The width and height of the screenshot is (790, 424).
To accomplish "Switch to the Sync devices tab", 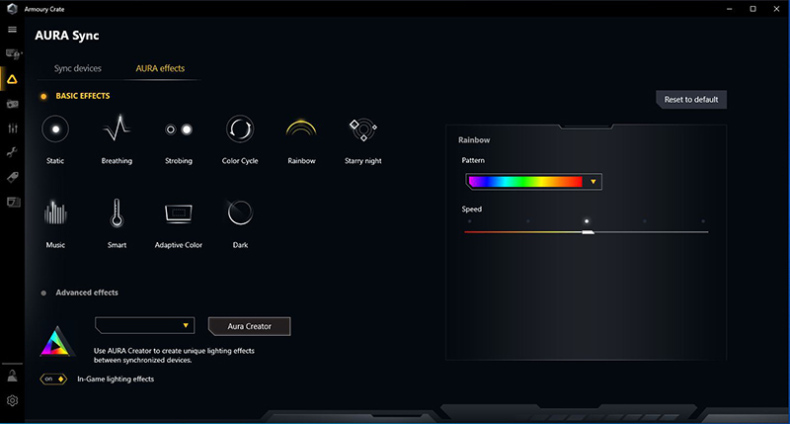I will [x=78, y=68].
